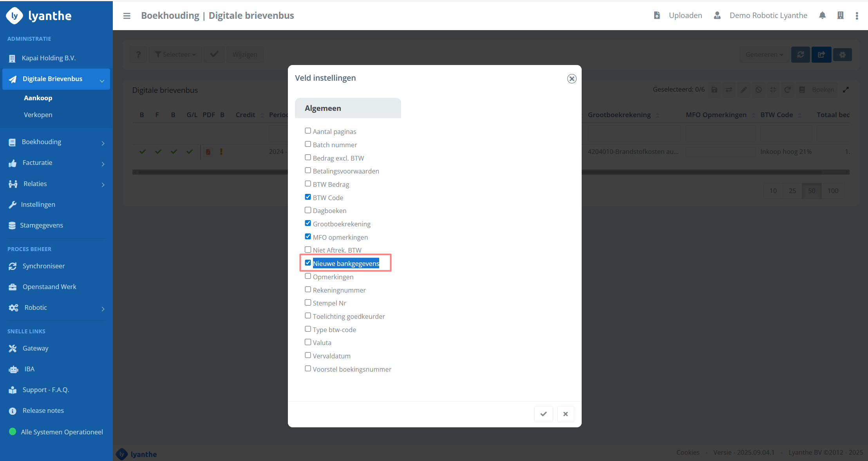This screenshot has height=461, width=868.
Task: Go to Synchroniseer in sidebar
Action: [43, 266]
